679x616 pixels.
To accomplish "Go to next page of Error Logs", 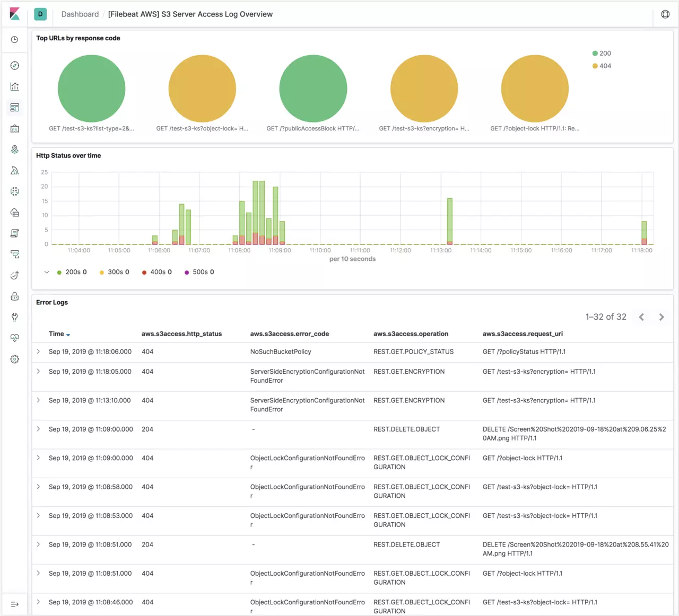I will 661,317.
